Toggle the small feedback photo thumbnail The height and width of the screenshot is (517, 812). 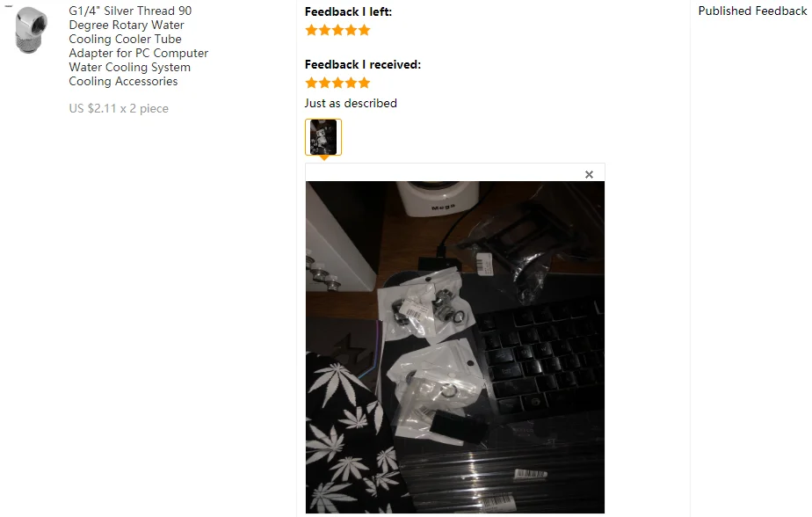pos(323,137)
